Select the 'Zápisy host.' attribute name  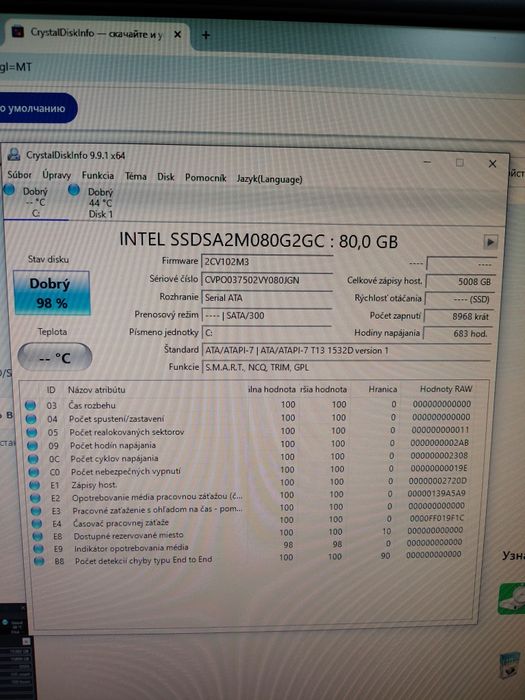coord(94,484)
